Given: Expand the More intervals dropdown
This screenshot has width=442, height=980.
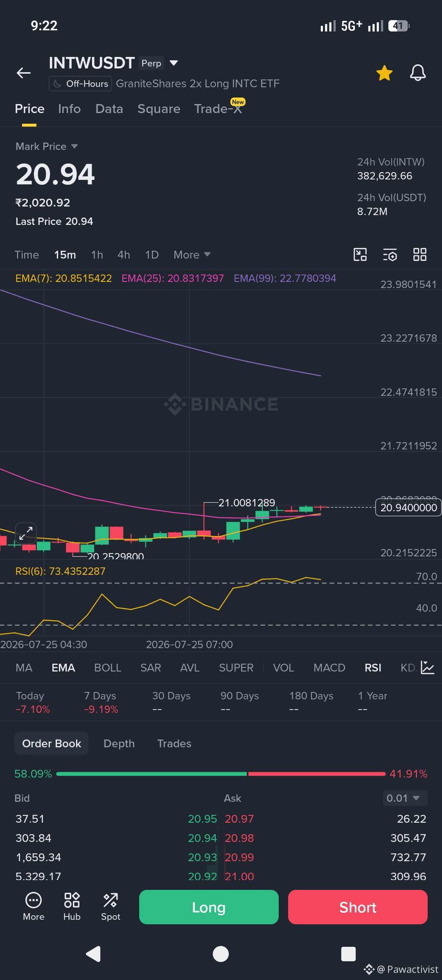Looking at the screenshot, I should point(192,255).
